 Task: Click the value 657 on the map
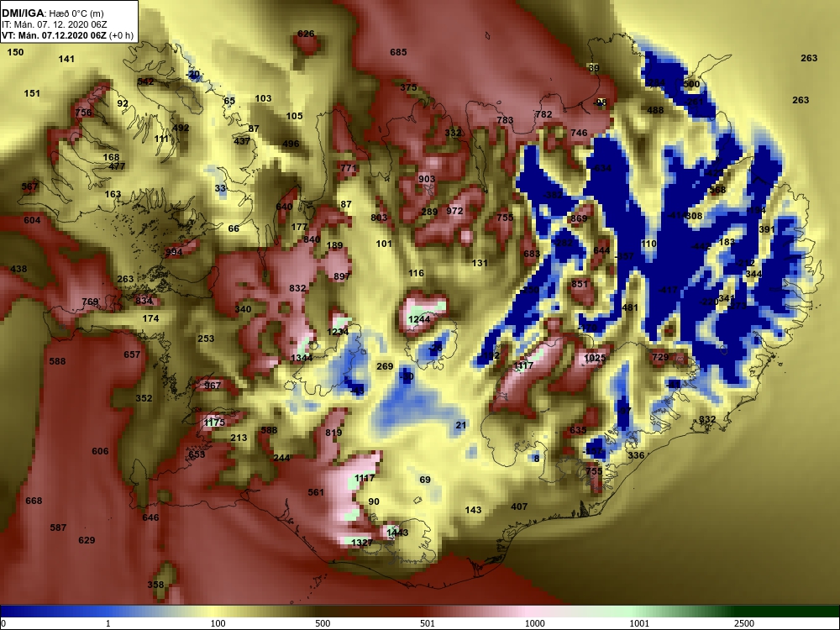pos(132,354)
